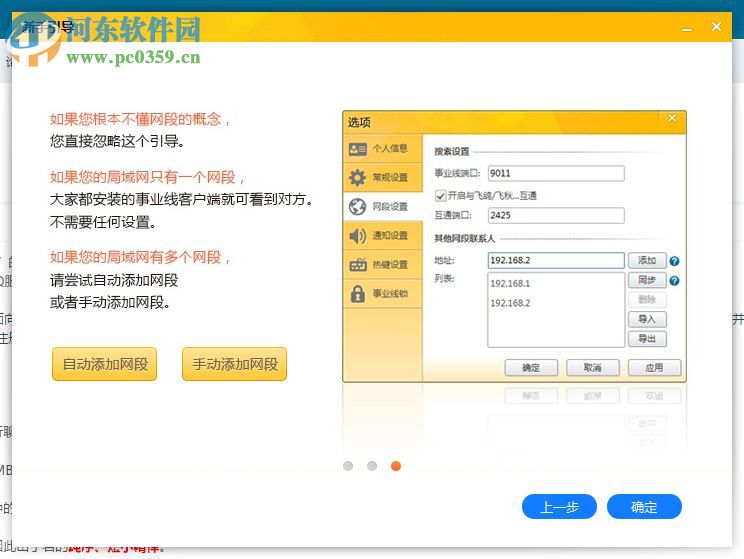Click the gear icon for 常规设置
744x559 pixels.
point(357,177)
